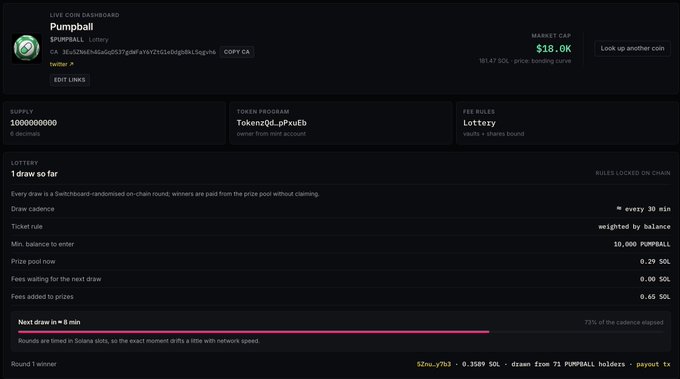This screenshot has height=379, width=680.
Task: Click the supply value 1000000000
Action: [33, 123]
